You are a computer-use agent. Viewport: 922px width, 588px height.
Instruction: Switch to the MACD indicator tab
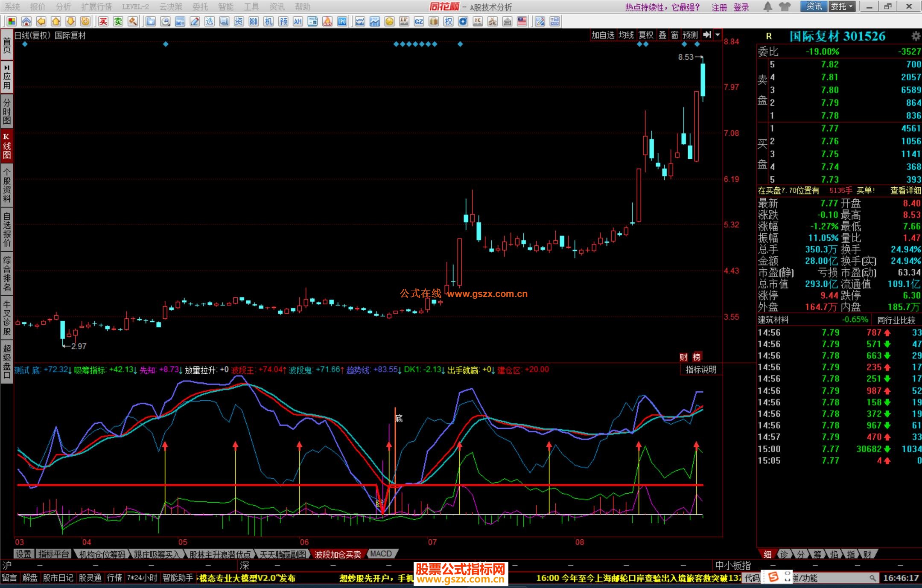381,554
